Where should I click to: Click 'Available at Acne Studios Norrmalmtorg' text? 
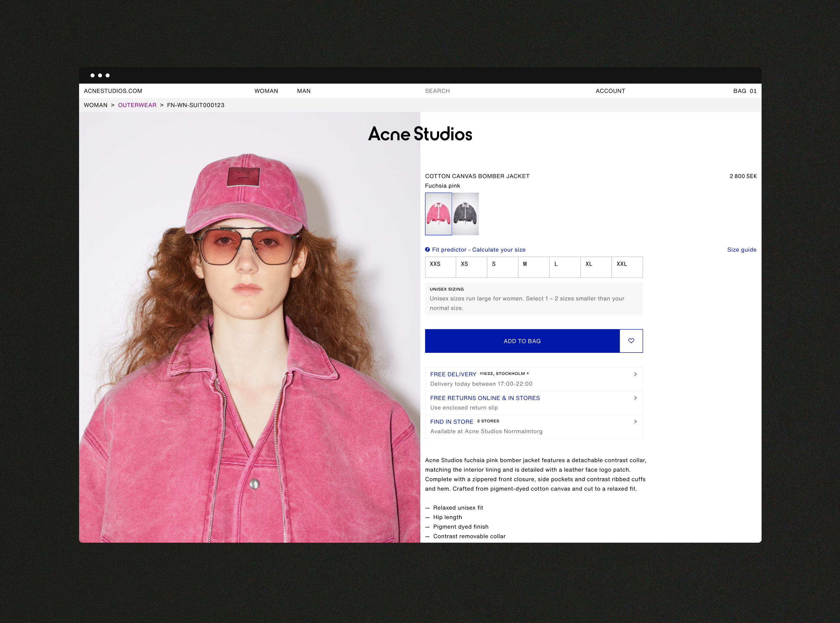(486, 432)
